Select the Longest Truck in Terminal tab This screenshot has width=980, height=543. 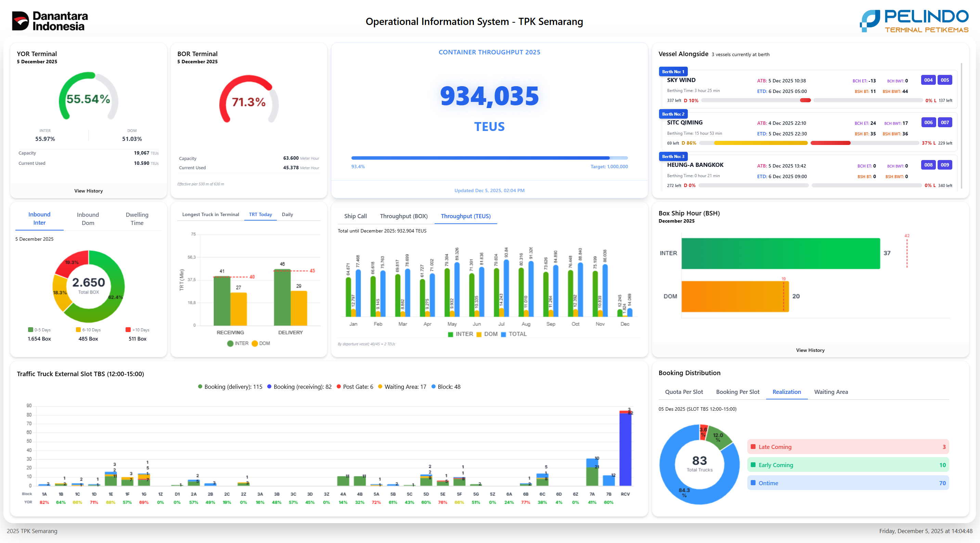coord(210,214)
